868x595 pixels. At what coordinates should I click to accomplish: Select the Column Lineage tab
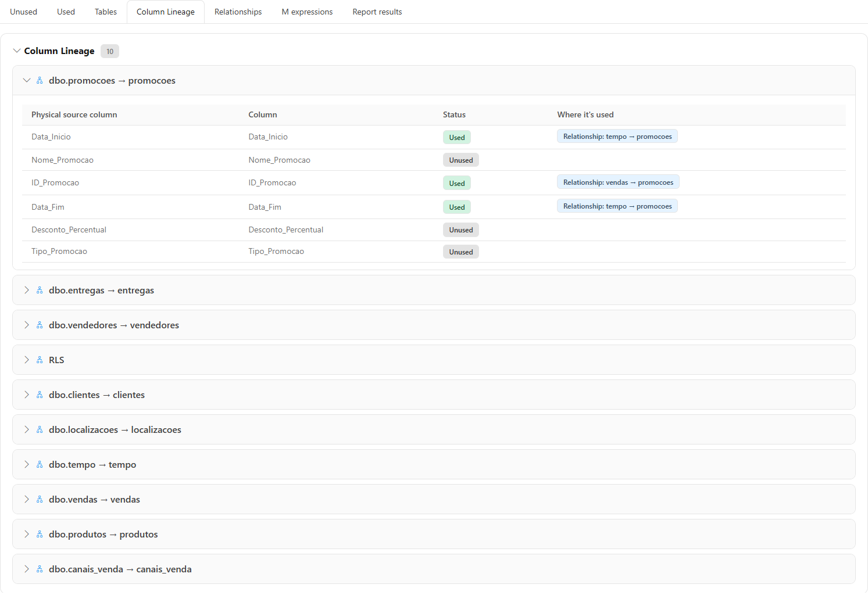click(x=166, y=12)
